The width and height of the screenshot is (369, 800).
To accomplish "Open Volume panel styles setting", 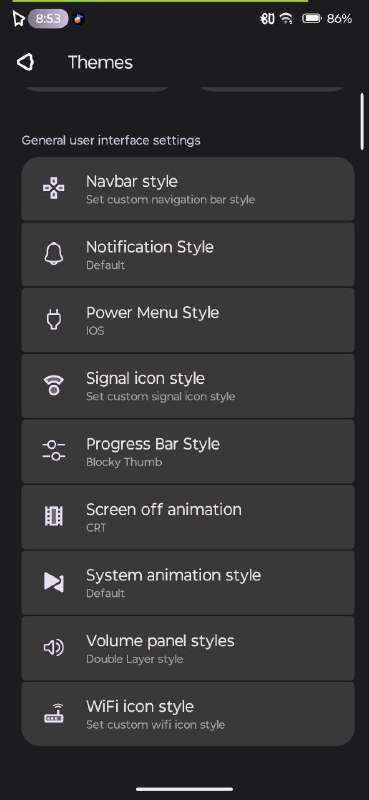I will pyautogui.click(x=188, y=648).
